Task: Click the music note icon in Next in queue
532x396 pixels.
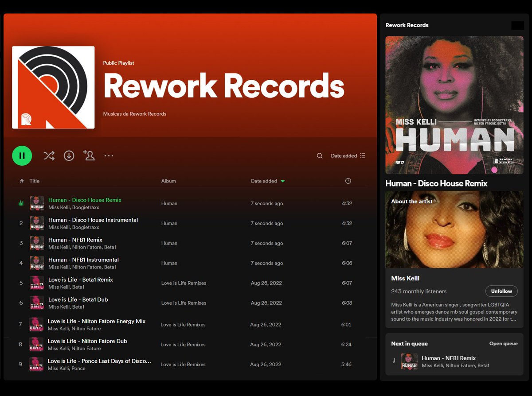Action: tap(394, 361)
